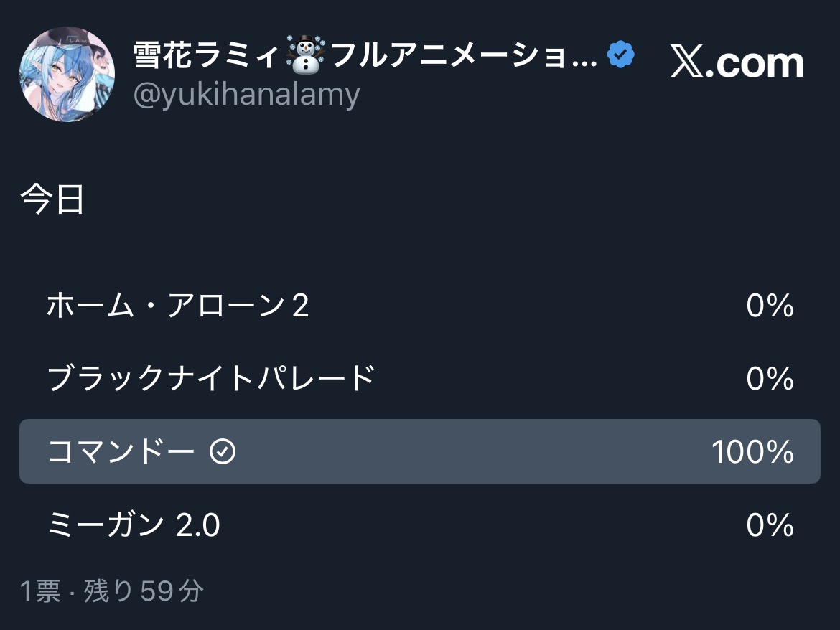Click the X.com logo

[737, 63]
